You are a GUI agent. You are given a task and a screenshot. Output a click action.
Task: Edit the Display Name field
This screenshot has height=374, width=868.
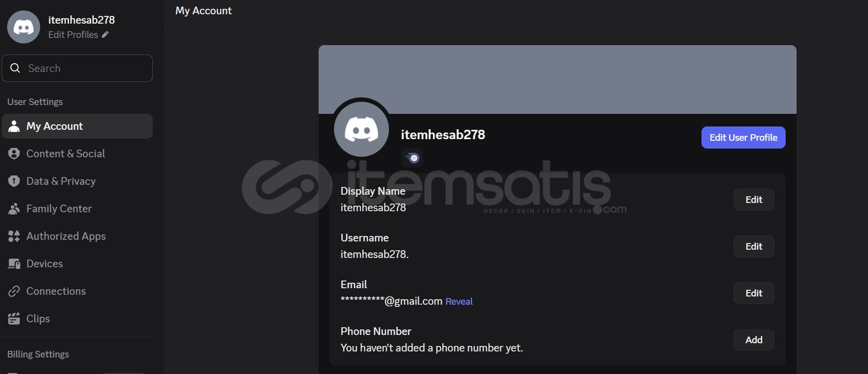tap(754, 200)
